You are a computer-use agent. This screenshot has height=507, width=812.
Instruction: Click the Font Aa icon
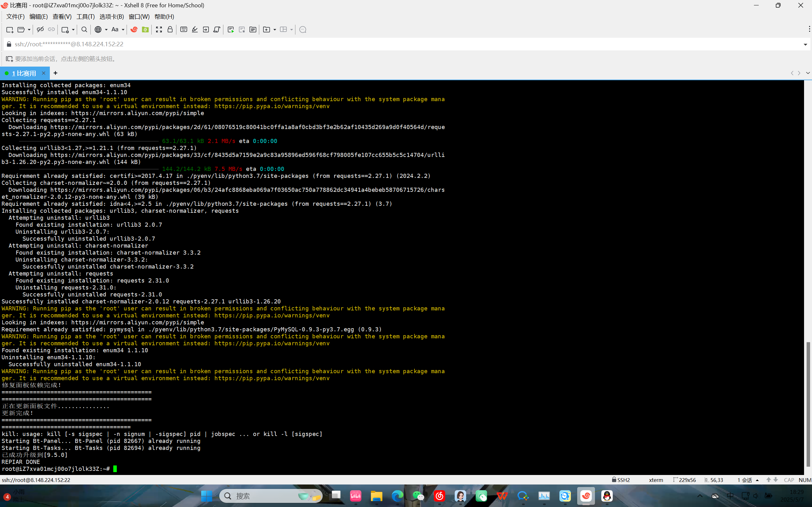pos(115,29)
